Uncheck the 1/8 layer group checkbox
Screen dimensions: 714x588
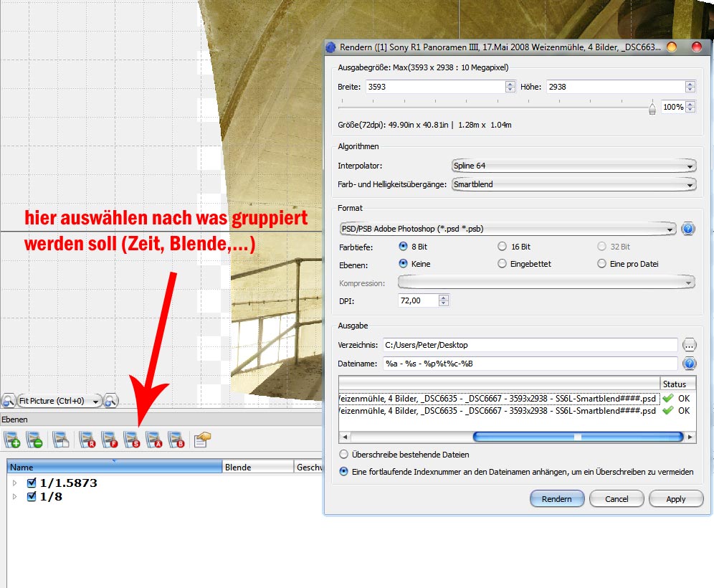point(32,496)
